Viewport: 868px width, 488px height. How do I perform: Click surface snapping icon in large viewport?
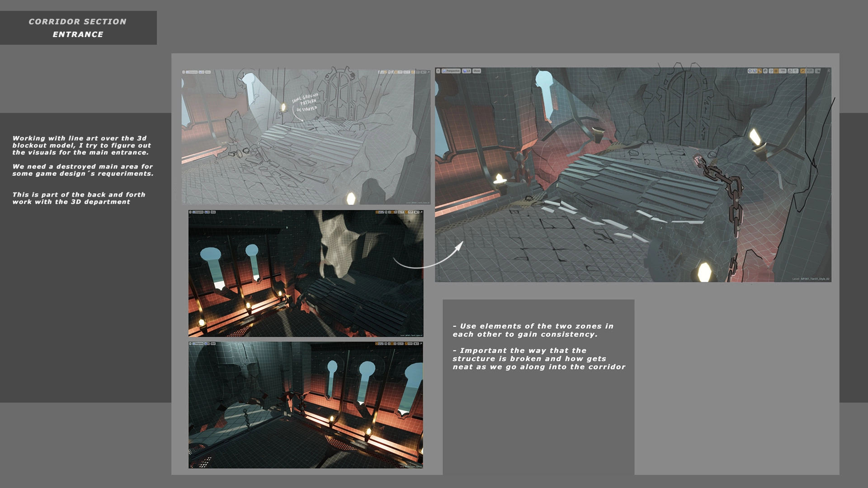(x=771, y=71)
